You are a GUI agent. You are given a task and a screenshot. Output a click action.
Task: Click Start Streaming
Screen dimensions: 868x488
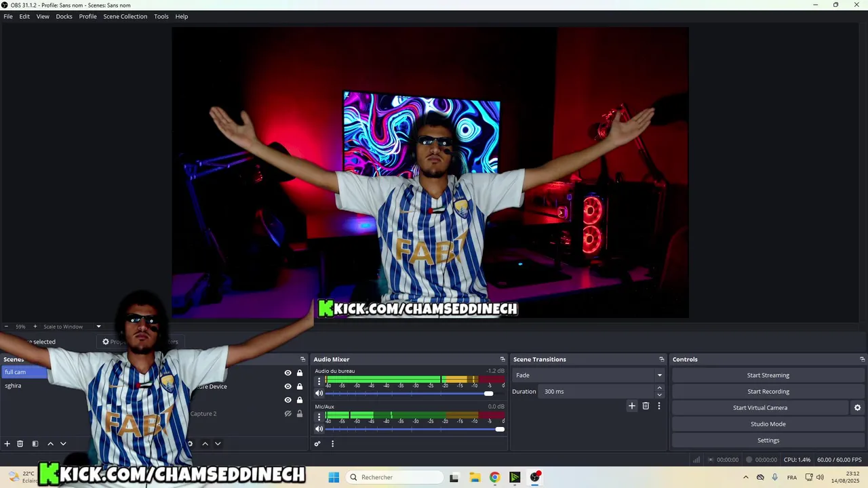tap(768, 375)
